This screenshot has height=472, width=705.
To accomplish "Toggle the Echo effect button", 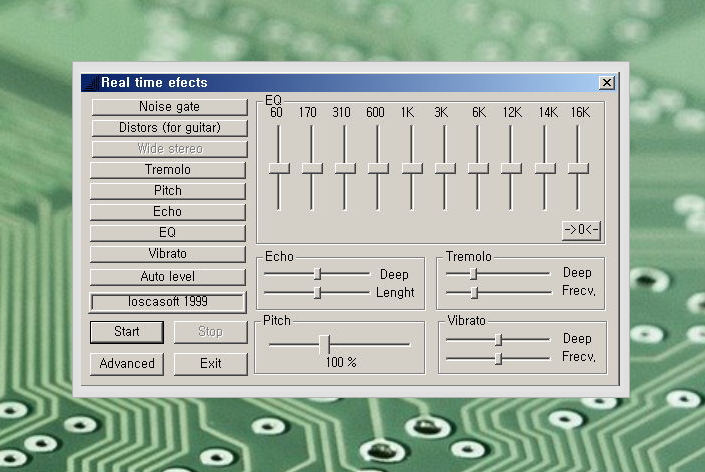I will point(168,212).
